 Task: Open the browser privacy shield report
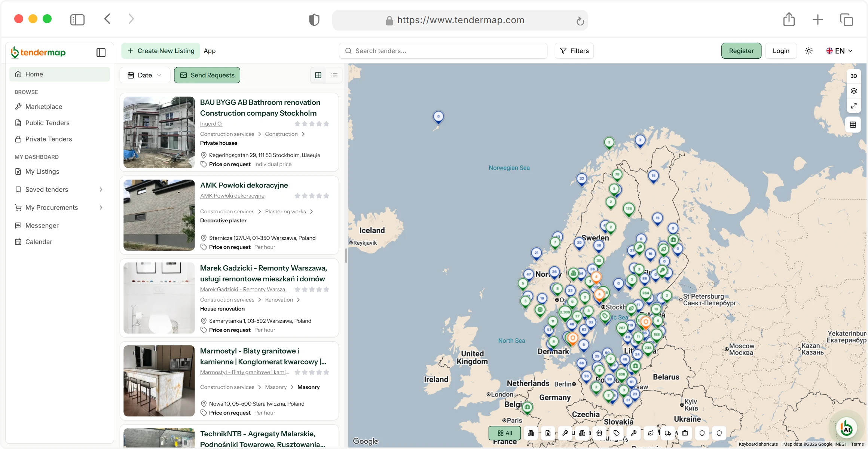point(314,20)
